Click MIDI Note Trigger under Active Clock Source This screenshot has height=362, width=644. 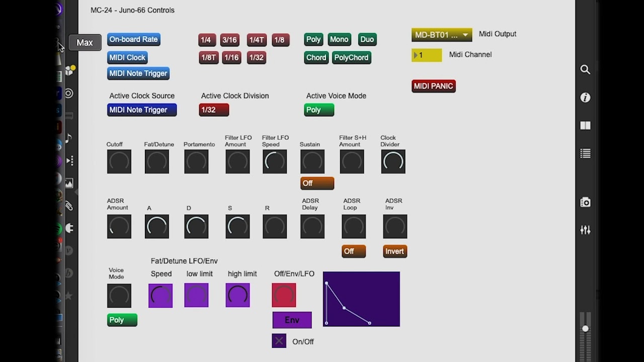point(142,110)
